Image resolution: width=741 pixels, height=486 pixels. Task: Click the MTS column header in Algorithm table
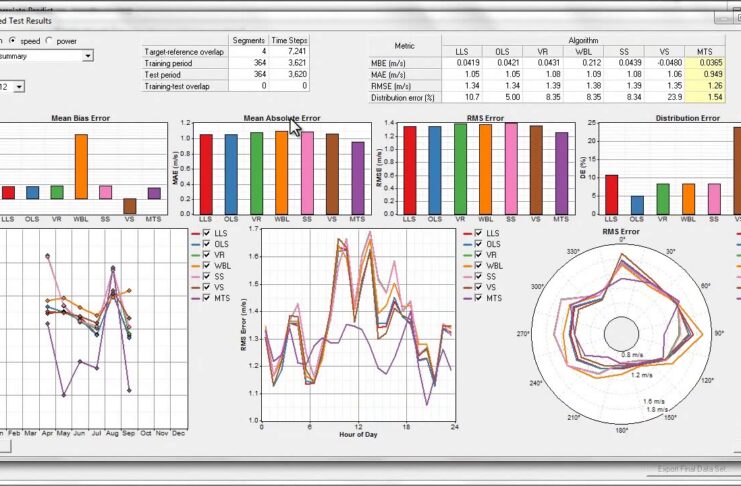pos(705,51)
